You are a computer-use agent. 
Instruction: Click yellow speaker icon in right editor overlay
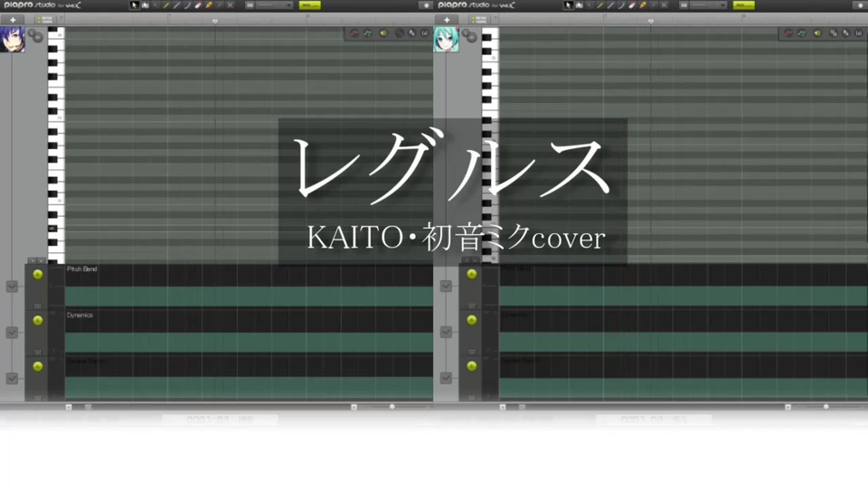[x=817, y=33]
